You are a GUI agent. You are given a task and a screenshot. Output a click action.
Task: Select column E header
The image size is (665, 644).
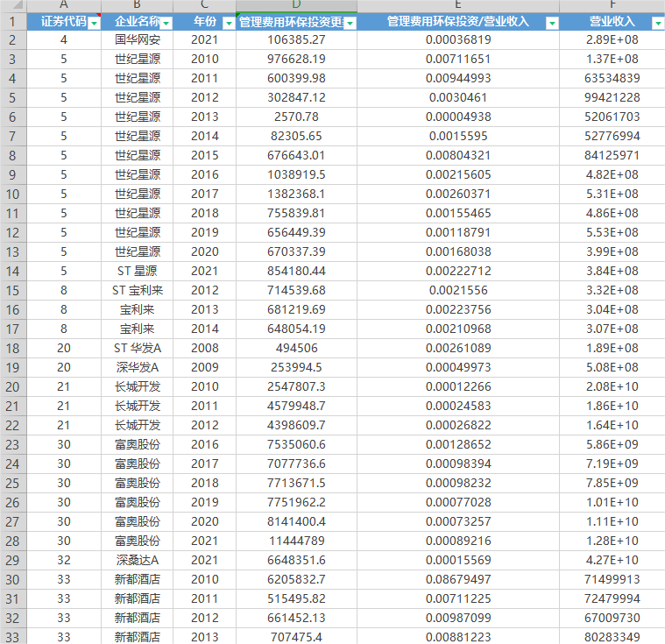[458, 5]
